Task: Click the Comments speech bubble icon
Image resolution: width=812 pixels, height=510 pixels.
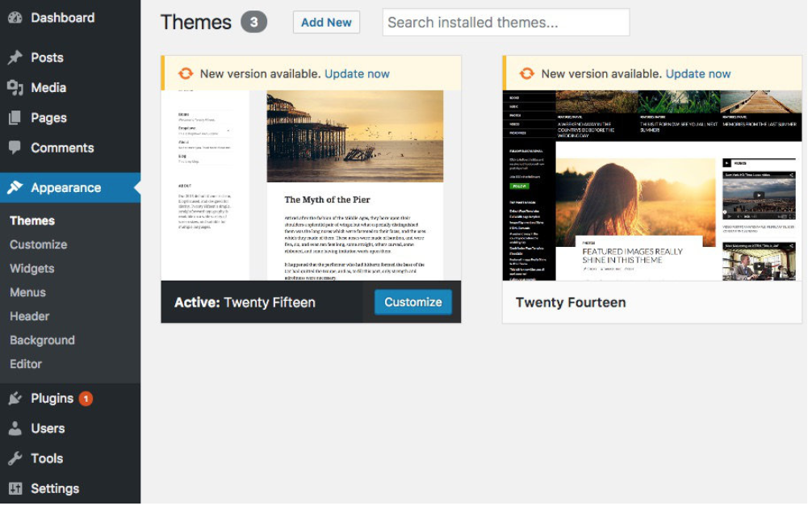Action: (x=15, y=148)
